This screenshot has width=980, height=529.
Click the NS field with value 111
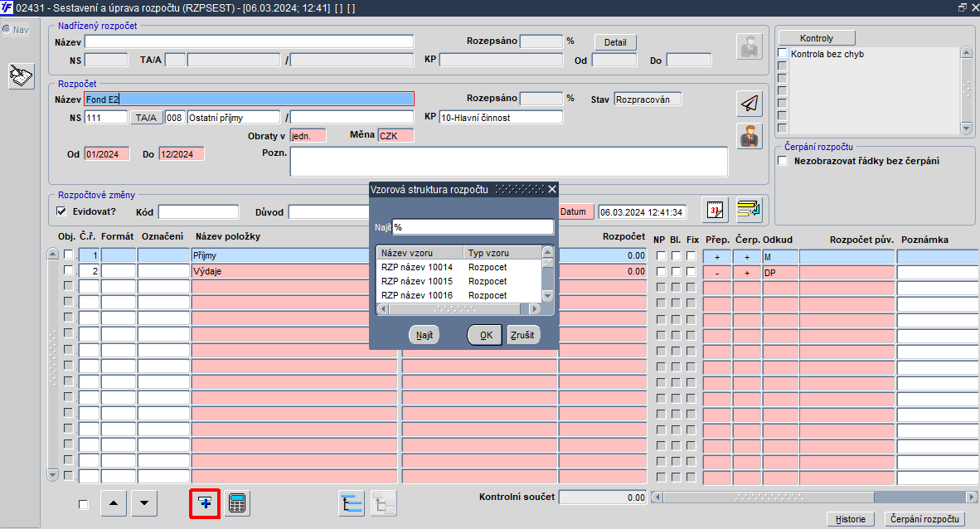point(106,118)
